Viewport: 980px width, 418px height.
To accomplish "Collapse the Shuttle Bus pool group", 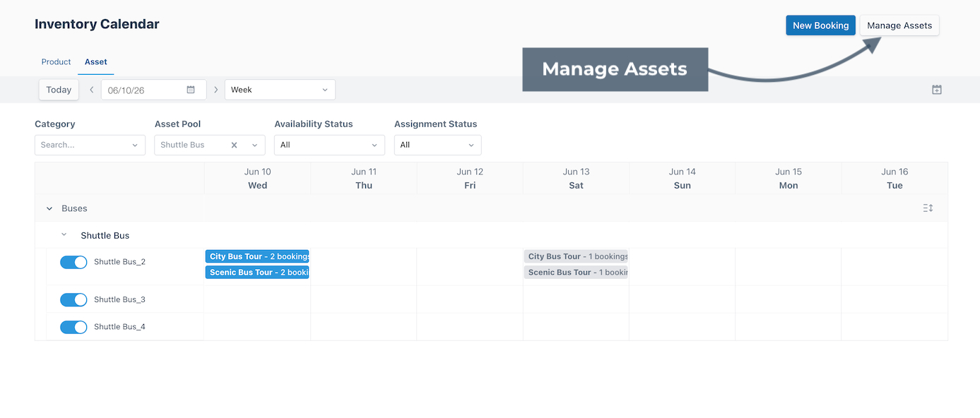I will click(x=64, y=234).
